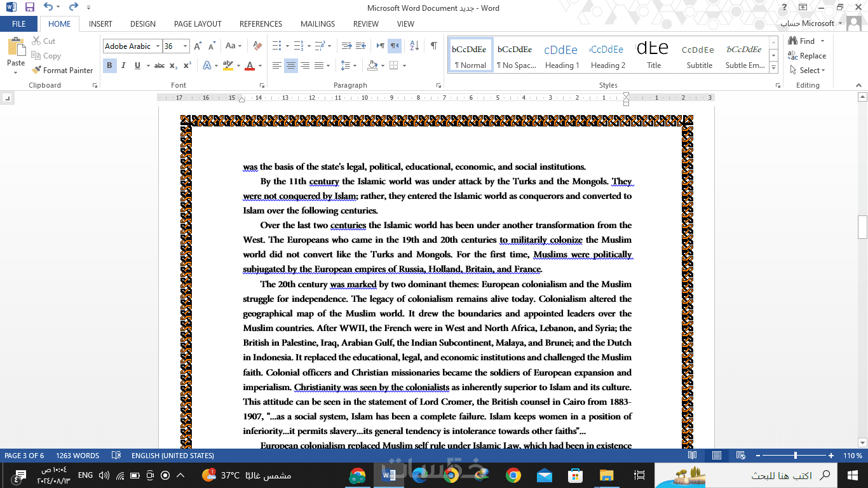The image size is (868, 488).
Task: Switch to the REFERENCES tab
Action: (261, 24)
